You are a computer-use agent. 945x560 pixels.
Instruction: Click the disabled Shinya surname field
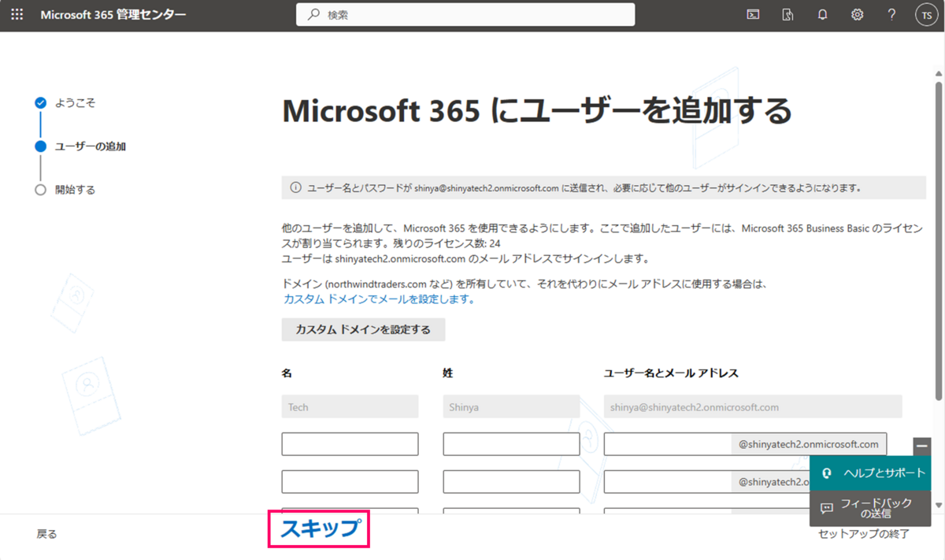tap(511, 407)
